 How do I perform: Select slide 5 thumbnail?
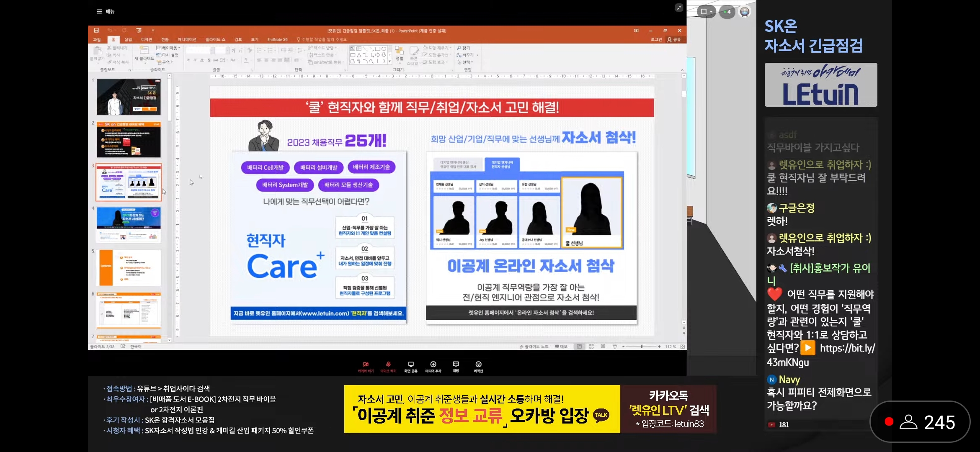tap(129, 268)
